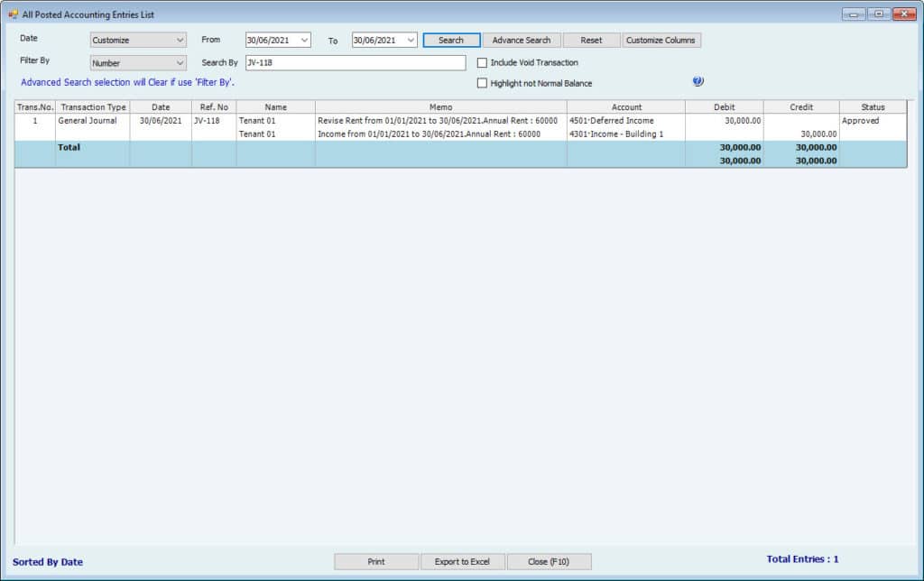This screenshot has width=924, height=581.
Task: Sort by the Transaction Type column header
Action: (x=93, y=107)
